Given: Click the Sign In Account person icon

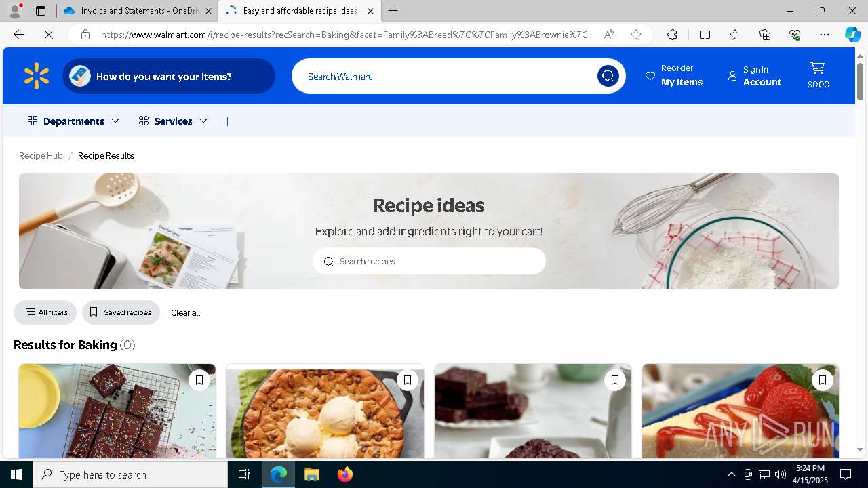Looking at the screenshot, I should pyautogui.click(x=732, y=76).
